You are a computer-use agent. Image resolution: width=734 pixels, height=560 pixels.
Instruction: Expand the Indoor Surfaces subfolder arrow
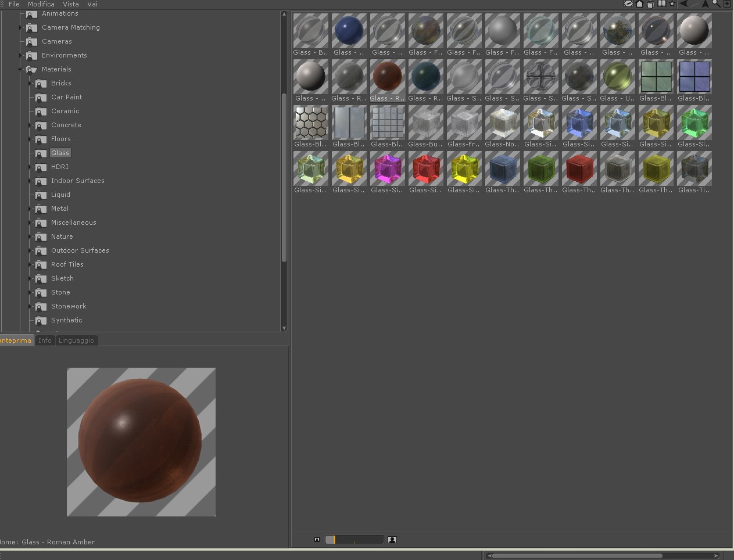pyautogui.click(x=30, y=181)
